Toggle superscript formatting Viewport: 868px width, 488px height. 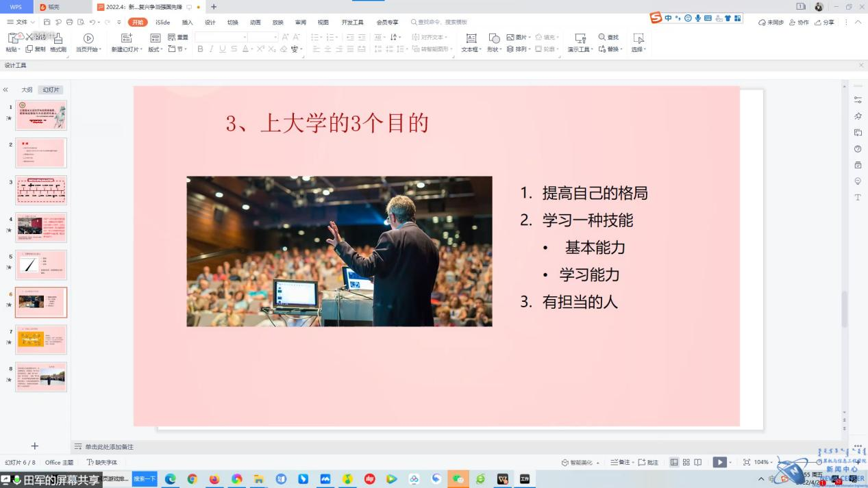tap(260, 49)
